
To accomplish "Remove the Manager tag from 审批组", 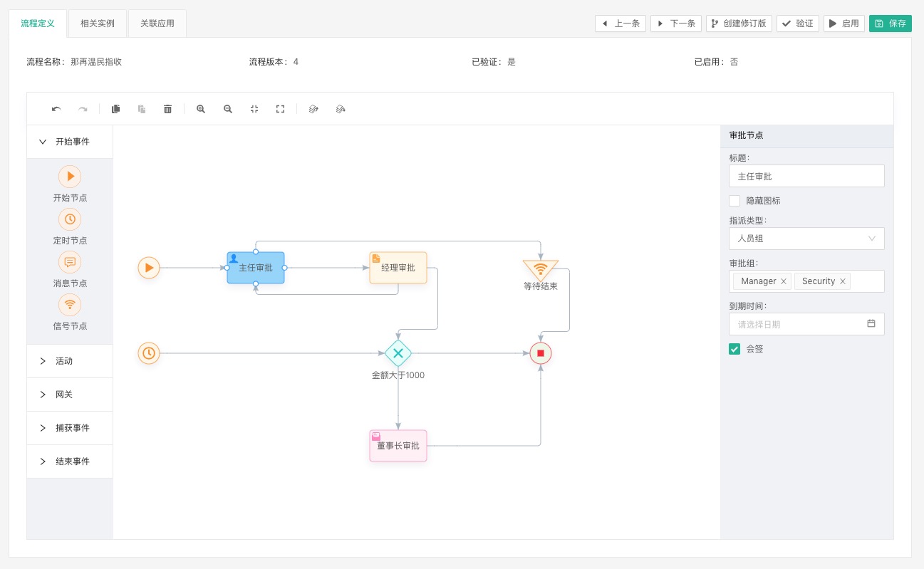I will [784, 281].
